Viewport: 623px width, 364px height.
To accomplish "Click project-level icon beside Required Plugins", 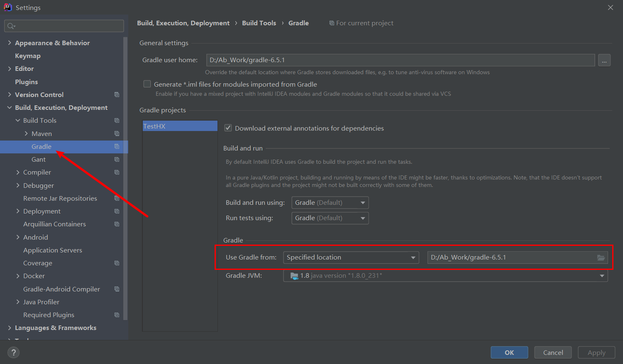I will pos(117,315).
